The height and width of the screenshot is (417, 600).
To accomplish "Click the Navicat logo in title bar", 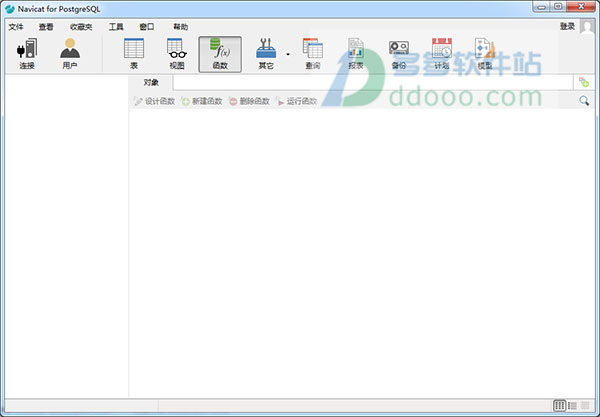I will [x=10, y=8].
